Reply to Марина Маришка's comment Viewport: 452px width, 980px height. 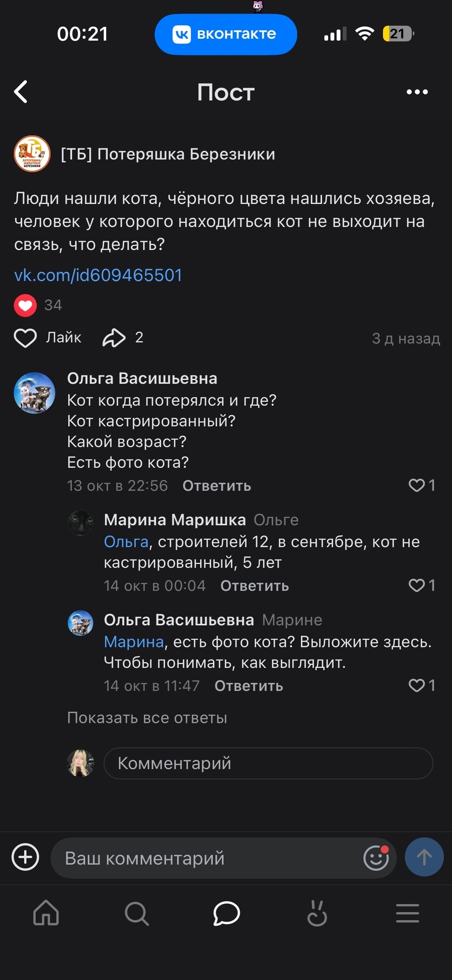click(254, 586)
